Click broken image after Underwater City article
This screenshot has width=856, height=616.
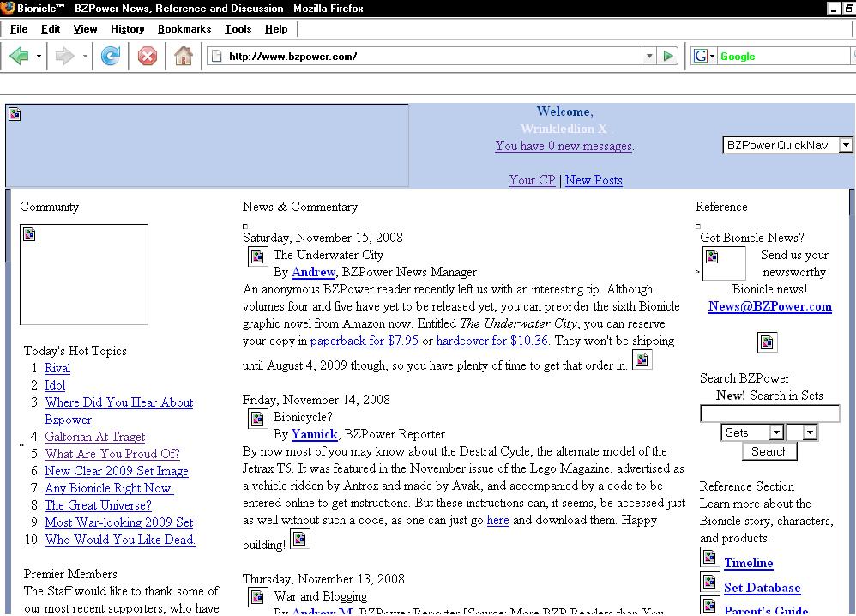(642, 359)
